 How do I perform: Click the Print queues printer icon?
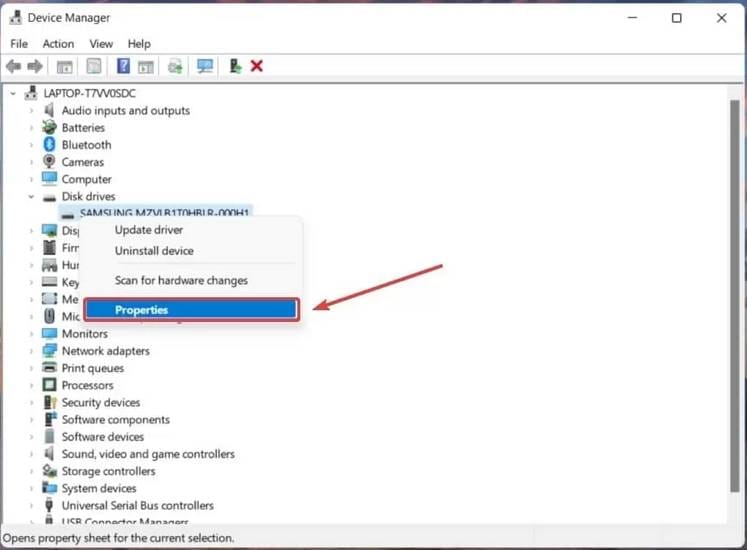tap(49, 368)
